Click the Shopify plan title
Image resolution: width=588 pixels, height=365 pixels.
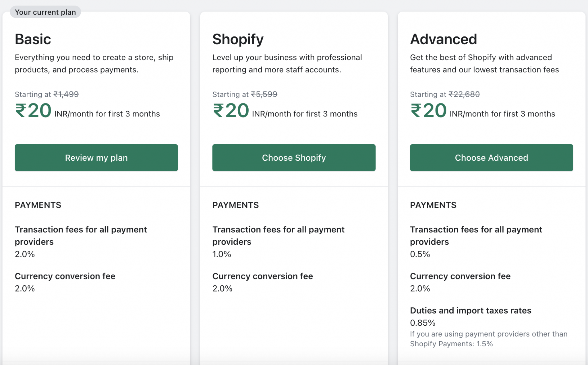click(x=238, y=39)
